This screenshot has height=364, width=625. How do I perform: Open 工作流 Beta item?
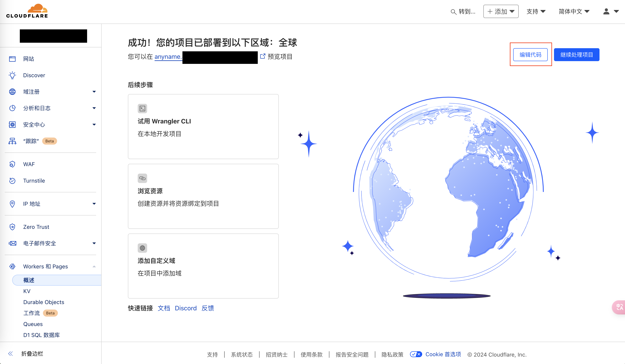click(x=40, y=313)
